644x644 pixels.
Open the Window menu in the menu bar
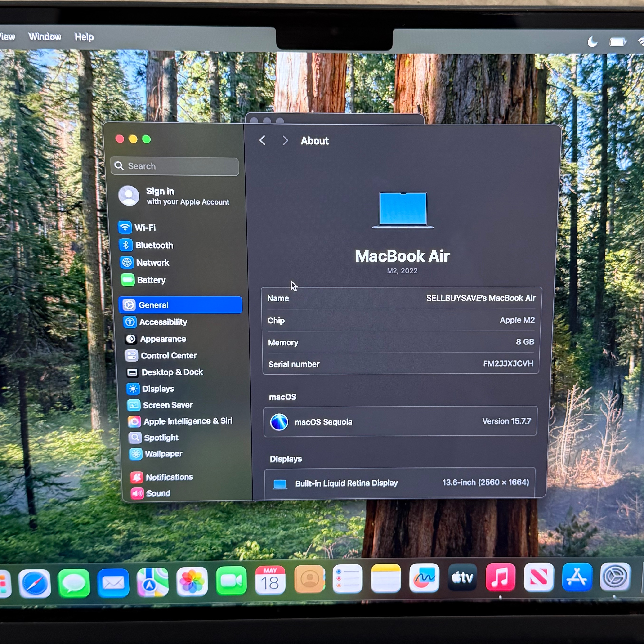point(45,37)
